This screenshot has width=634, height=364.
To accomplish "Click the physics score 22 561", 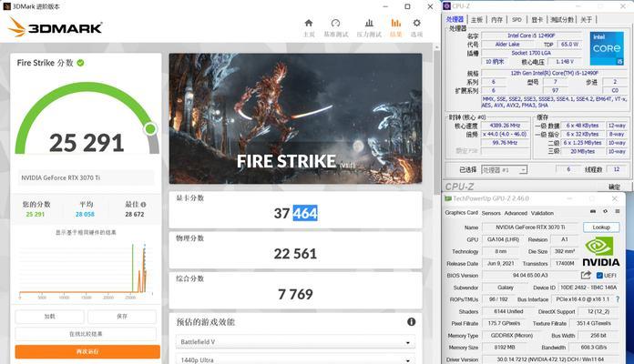I will coord(295,254).
